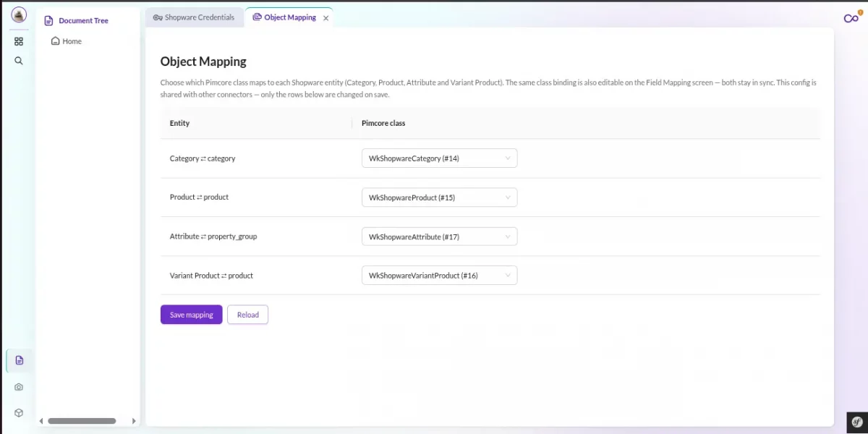Open the Data Objects cube icon in sidebar
Screen dimensions: 868x434
(x=19, y=413)
